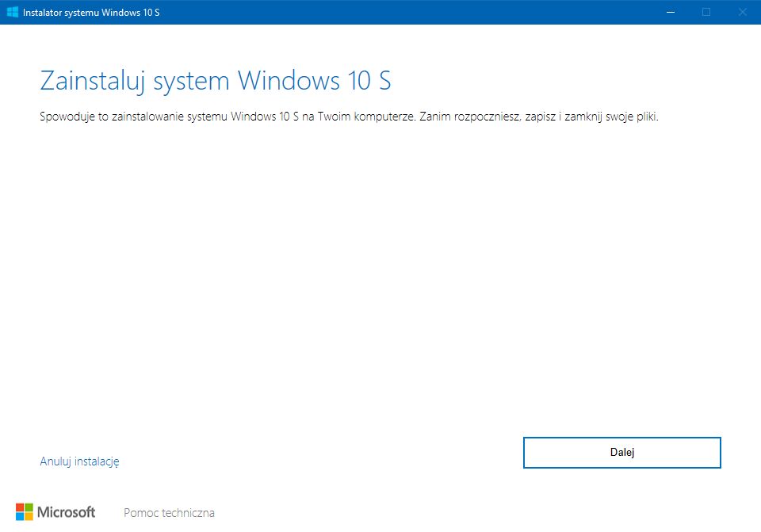
Task: Cancel setup via Anuluj instalację link
Action: pyautogui.click(x=79, y=461)
